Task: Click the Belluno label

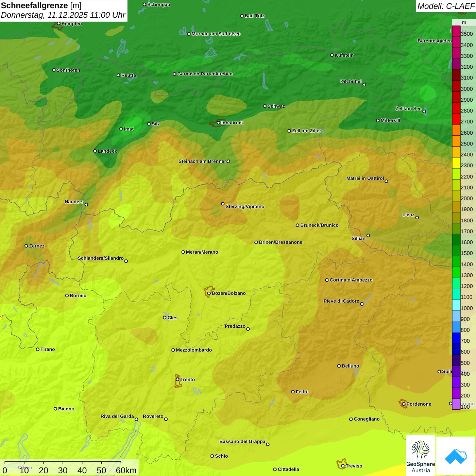Action: (x=350, y=366)
